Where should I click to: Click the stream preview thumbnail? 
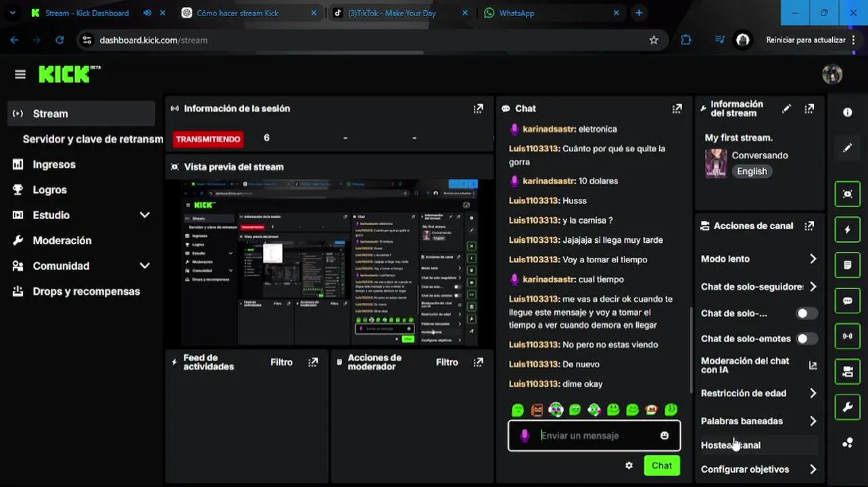click(329, 262)
